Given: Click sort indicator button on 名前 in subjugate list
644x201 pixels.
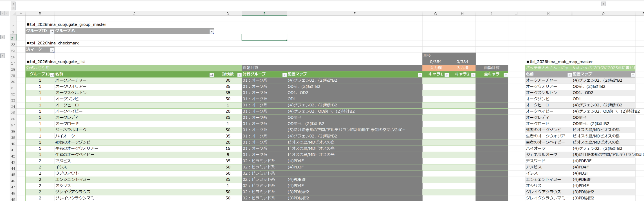Looking at the screenshot, I should pyautogui.click(x=211, y=75).
